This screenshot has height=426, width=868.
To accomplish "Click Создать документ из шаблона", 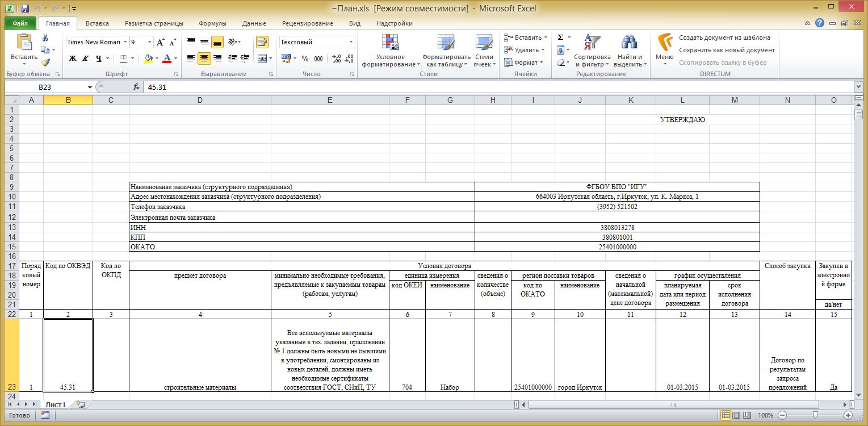I will tap(724, 37).
